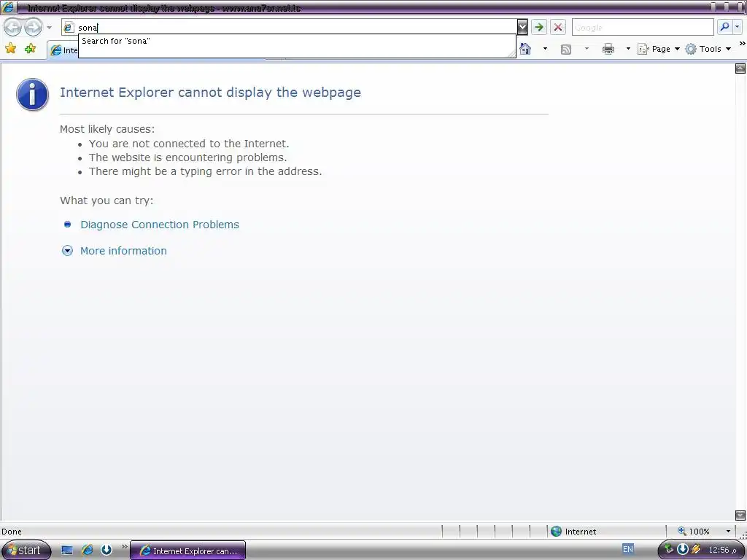This screenshot has width=747, height=560.
Task: Click the scroll up arrow of page scrollbar
Action: [740, 69]
